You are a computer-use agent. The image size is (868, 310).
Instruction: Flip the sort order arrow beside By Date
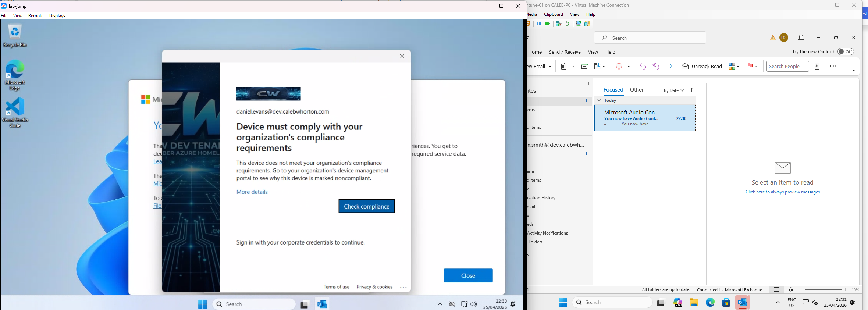coord(691,90)
